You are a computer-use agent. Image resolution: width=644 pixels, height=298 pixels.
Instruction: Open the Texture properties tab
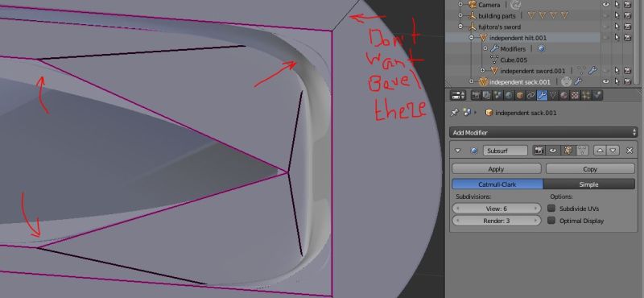click(x=576, y=95)
